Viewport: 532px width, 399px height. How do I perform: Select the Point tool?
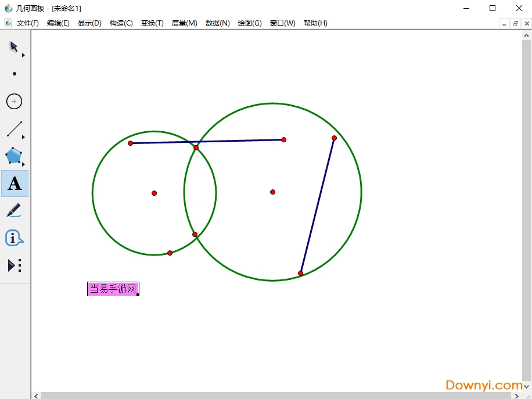[x=15, y=74]
